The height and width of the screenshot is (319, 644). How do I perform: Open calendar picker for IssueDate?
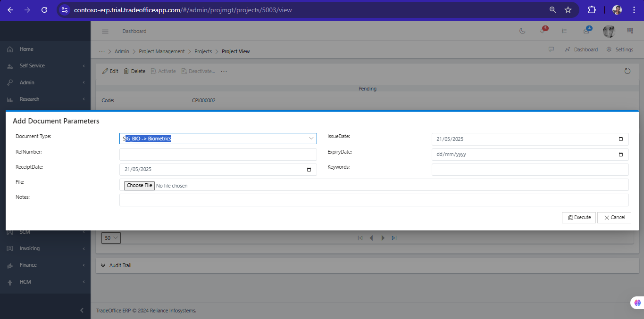[x=620, y=139]
